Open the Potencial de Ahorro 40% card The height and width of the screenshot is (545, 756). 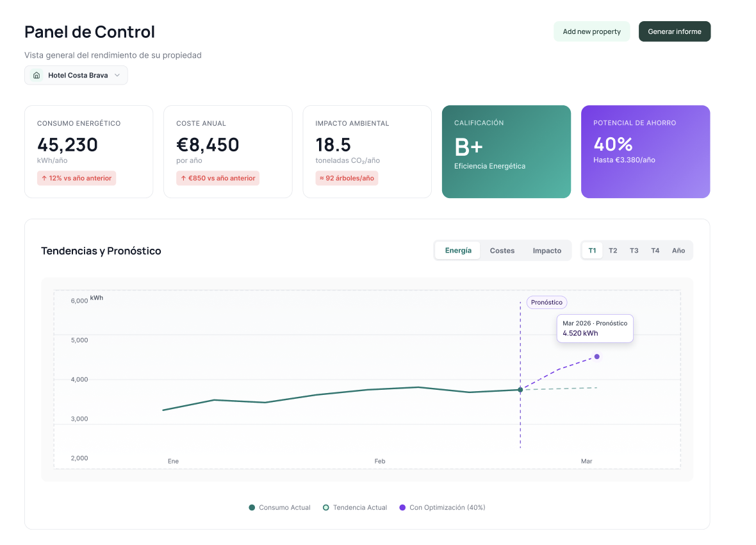pyautogui.click(x=646, y=151)
